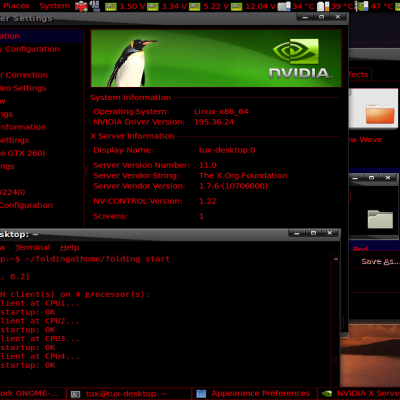Click the server version number 11.0

click(208, 165)
